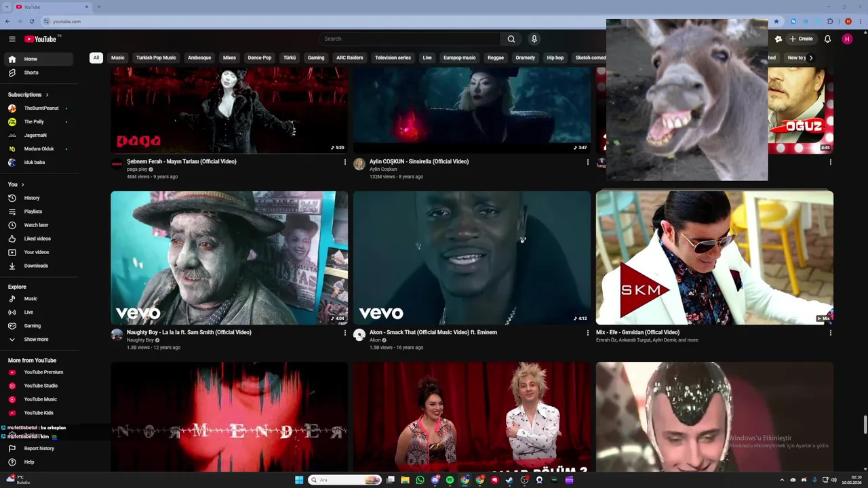This screenshot has width=868, height=488.
Task: Select the Arabesque chip
Action: pyautogui.click(x=199, y=58)
